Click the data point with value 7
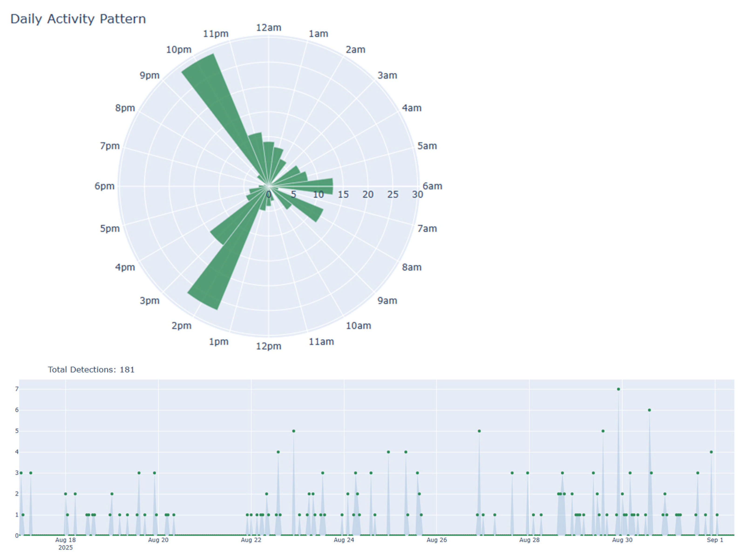Image resolution: width=746 pixels, height=560 pixels. pyautogui.click(x=618, y=389)
